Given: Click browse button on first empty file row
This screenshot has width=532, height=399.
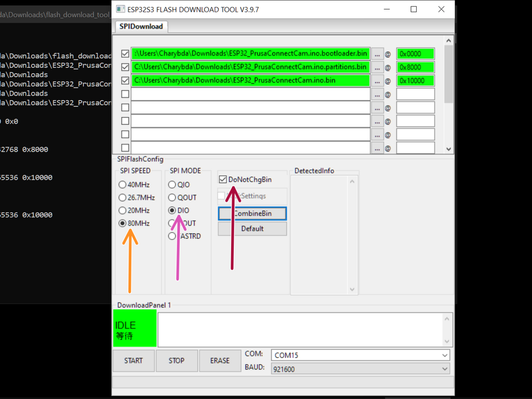Looking at the screenshot, I should click(377, 94).
